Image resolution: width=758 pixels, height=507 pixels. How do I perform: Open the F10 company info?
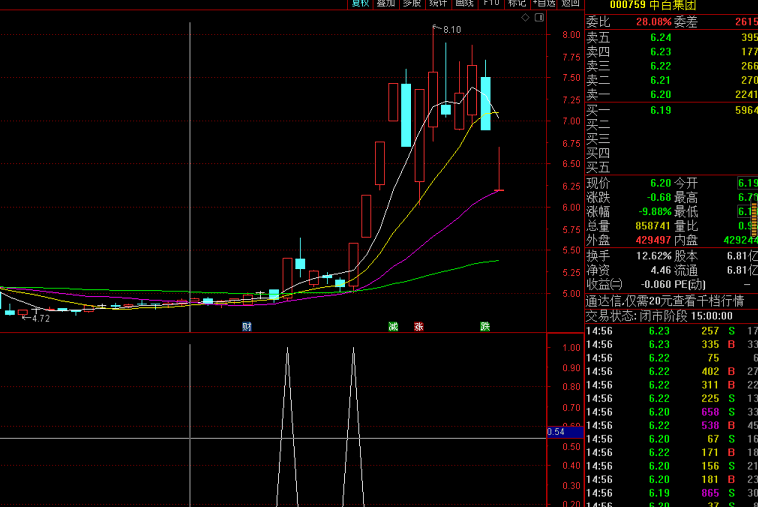click(x=491, y=3)
